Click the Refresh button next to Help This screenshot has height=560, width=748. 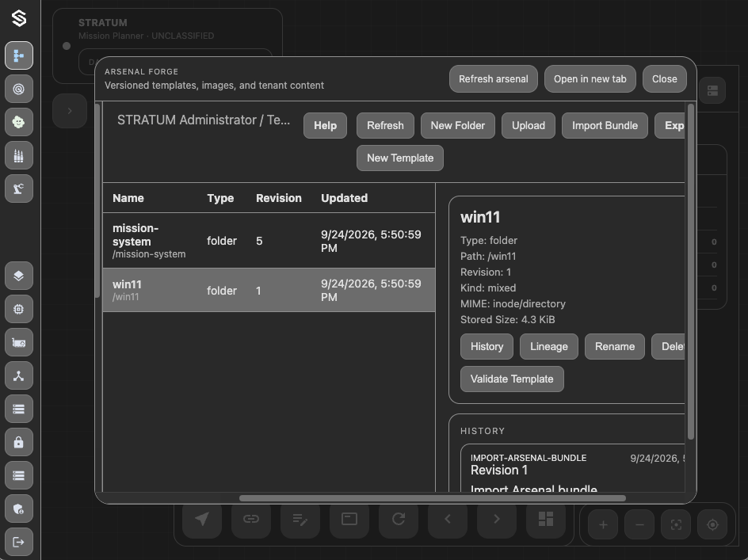click(x=385, y=125)
